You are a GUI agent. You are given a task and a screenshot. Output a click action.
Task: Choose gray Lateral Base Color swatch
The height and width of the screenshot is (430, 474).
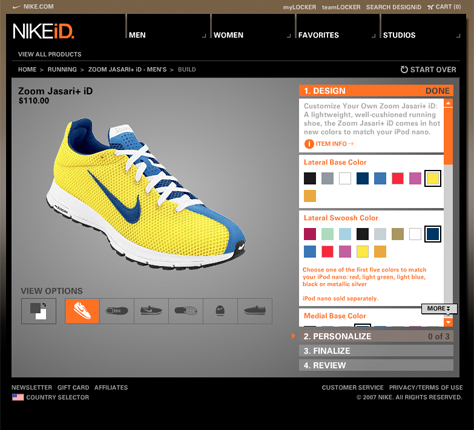327,178
